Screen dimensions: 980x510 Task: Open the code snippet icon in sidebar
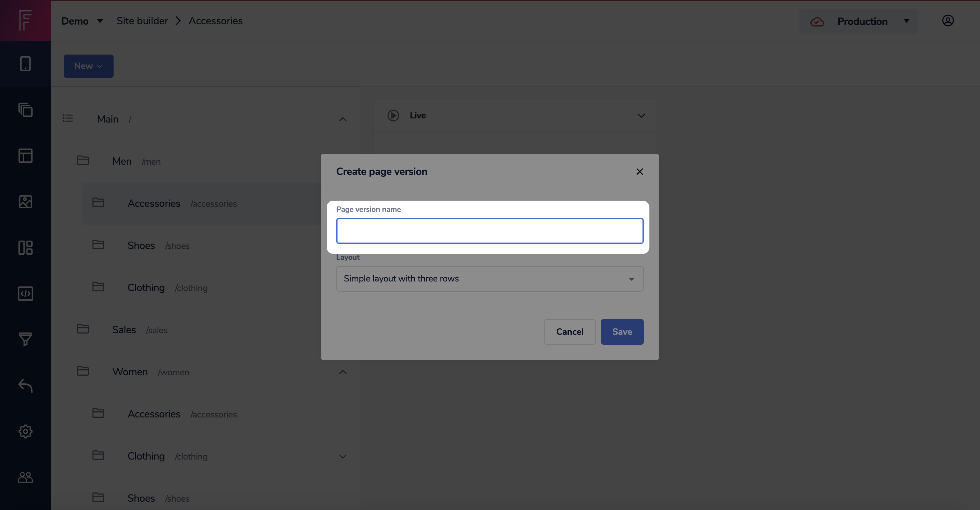(26, 293)
